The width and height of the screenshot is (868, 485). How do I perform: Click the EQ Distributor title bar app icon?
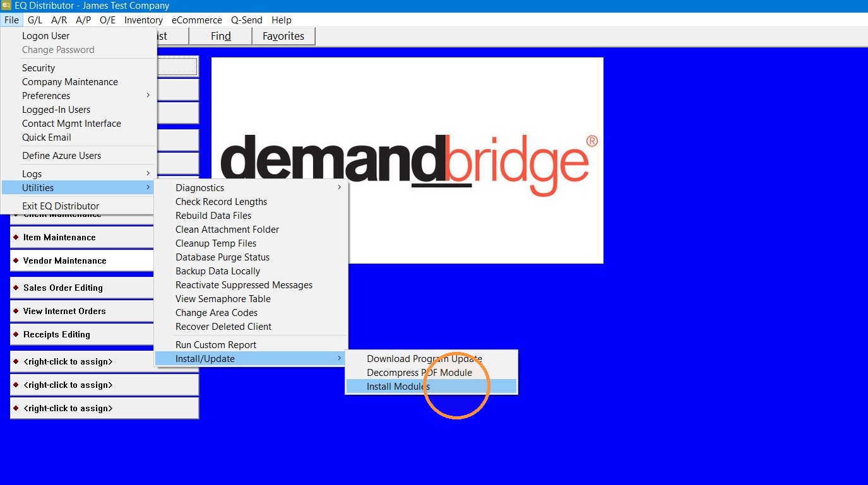click(6, 6)
